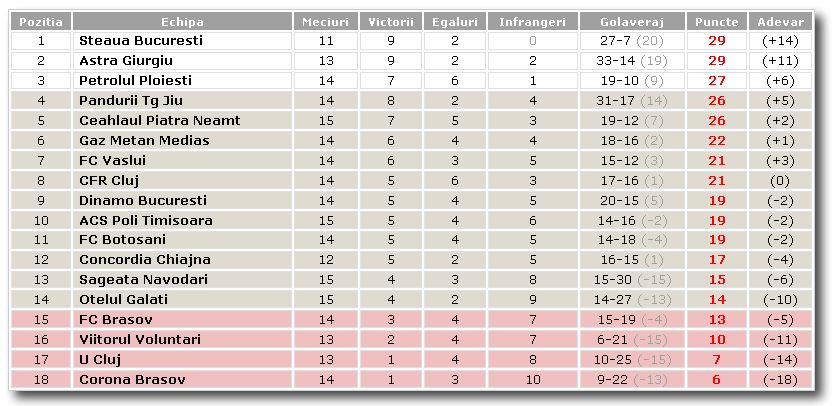Select Astra Giurgiu team name
This screenshot has width=839, height=406.
pos(126,61)
